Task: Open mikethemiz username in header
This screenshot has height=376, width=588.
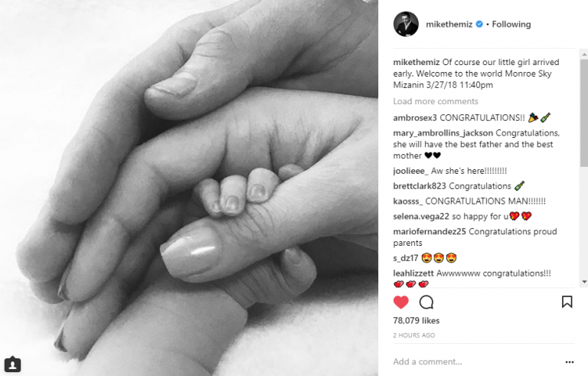Action: [449, 24]
